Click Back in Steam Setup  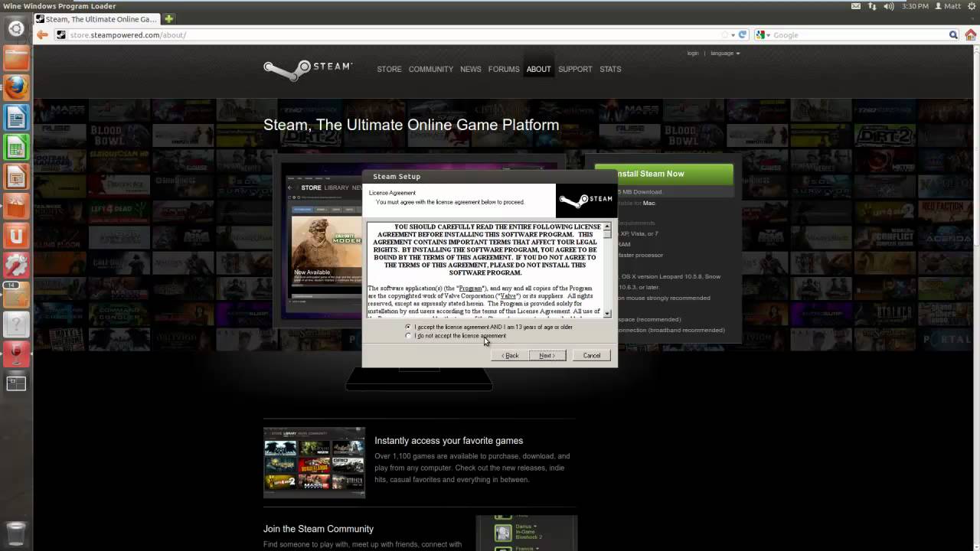tap(510, 355)
